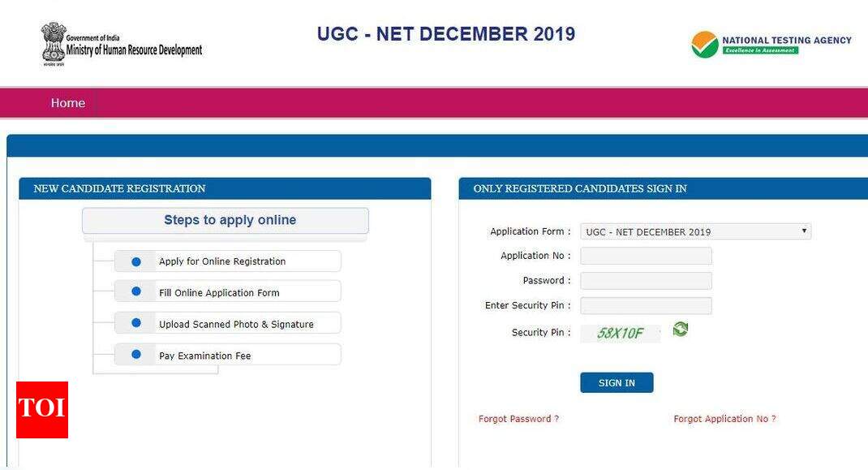Click the 58X10F captcha image
Image resolution: width=868 pixels, height=470 pixels.
tap(621, 332)
